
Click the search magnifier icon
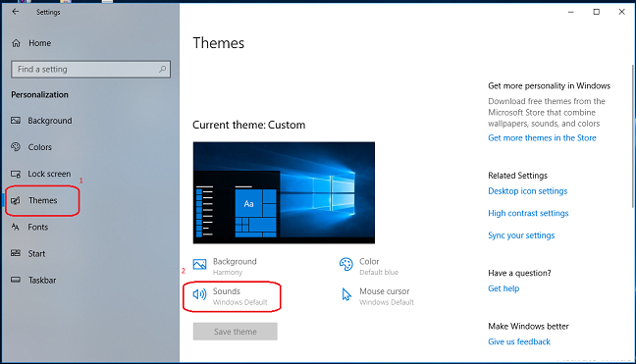click(163, 69)
